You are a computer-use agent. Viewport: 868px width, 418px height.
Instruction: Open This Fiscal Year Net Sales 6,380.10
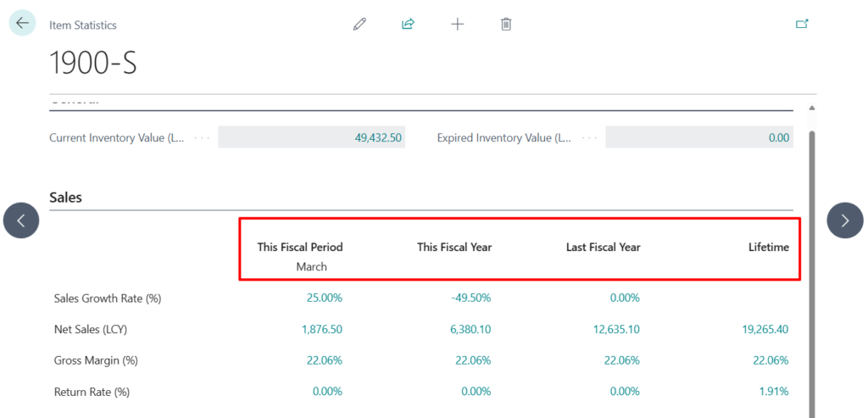click(x=470, y=329)
